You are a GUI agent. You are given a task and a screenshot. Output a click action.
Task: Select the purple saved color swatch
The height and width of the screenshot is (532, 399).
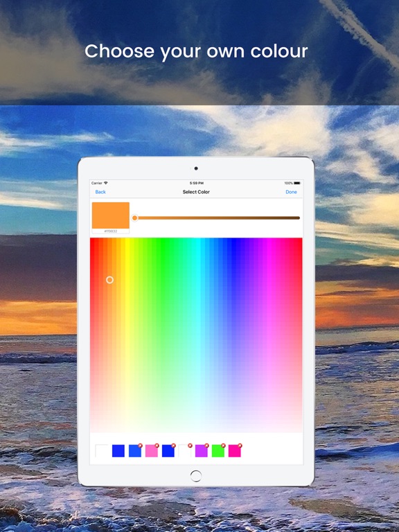click(201, 451)
